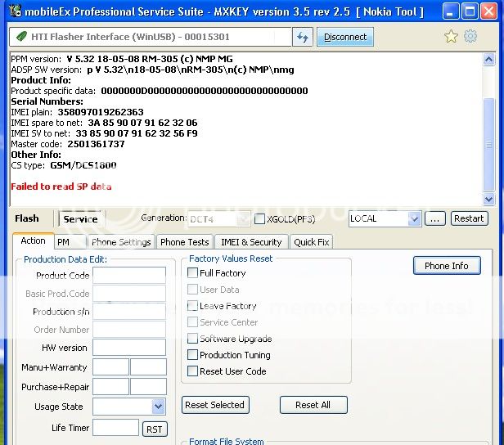Check the Service Center option
This screenshot has width=504, height=445.
(x=192, y=322)
